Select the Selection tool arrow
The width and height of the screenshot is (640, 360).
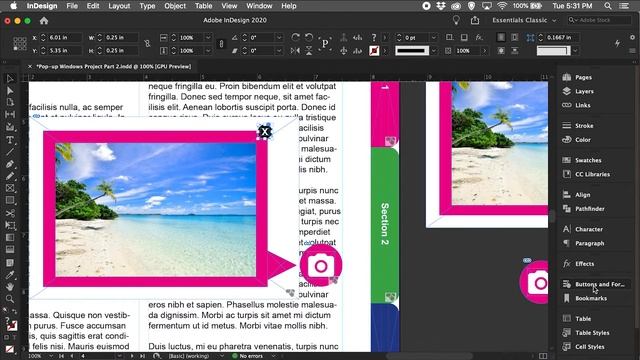[10, 78]
